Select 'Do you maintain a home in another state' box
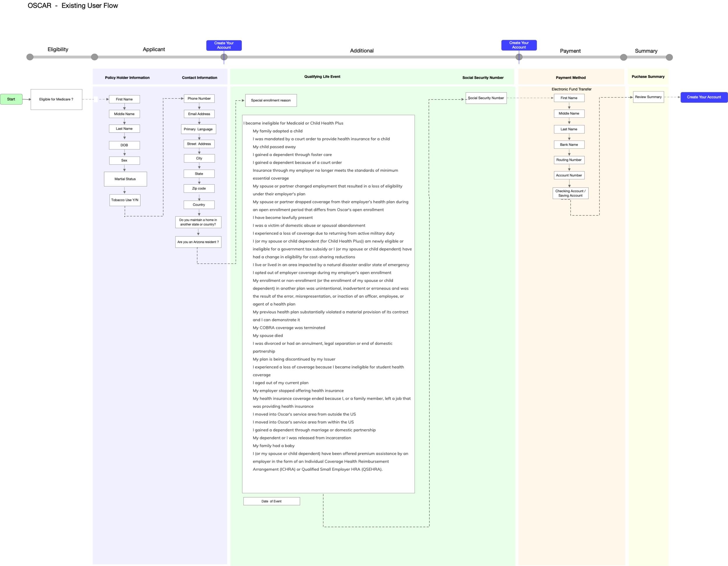The image size is (728, 566). pyautogui.click(x=198, y=222)
